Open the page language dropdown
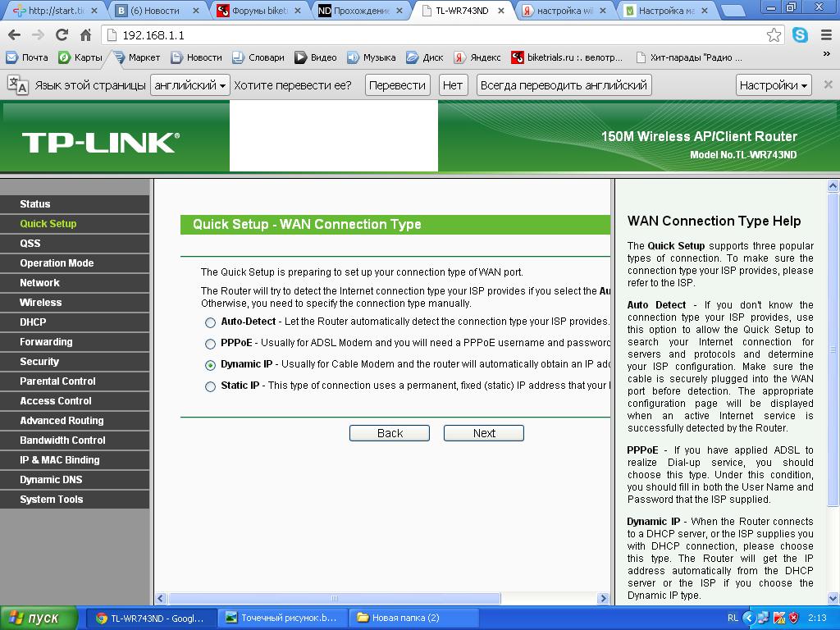The width and height of the screenshot is (840, 630). (x=190, y=85)
